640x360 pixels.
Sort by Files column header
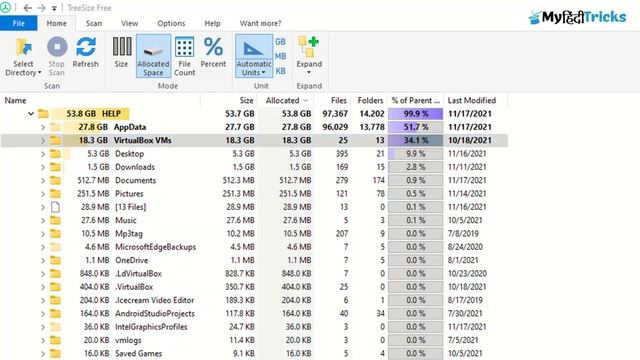(x=332, y=100)
